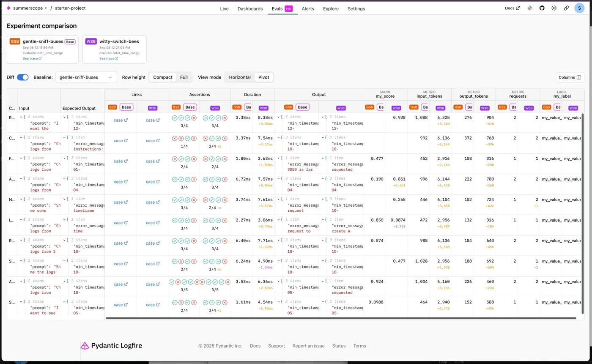Open the Docs link in top header
Viewport: 592px width, 364px height.
512,8
